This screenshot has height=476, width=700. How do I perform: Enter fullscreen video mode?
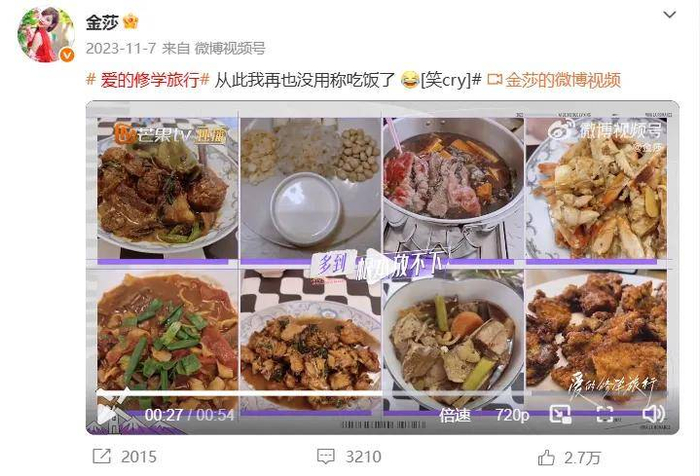pos(604,414)
